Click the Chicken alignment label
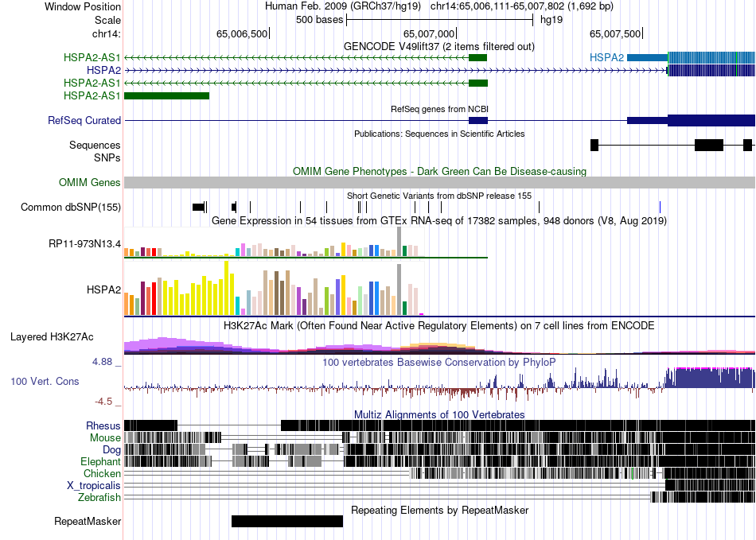The height and width of the screenshot is (540, 756). 102,474
